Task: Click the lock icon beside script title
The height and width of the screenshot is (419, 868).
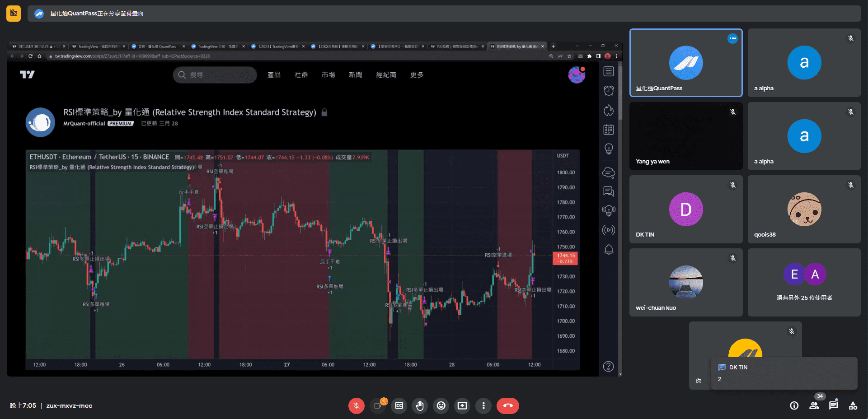Action: 324,112
